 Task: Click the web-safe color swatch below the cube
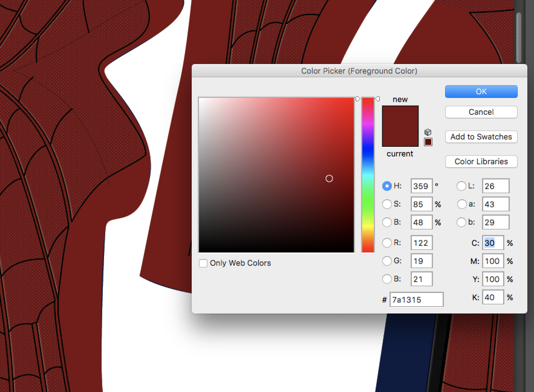(x=428, y=142)
